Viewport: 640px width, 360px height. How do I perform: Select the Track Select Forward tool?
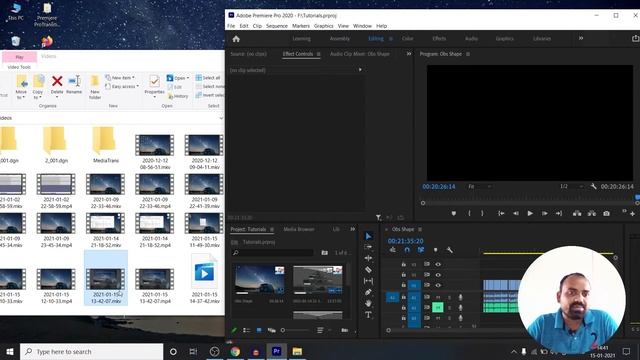[x=368, y=247]
